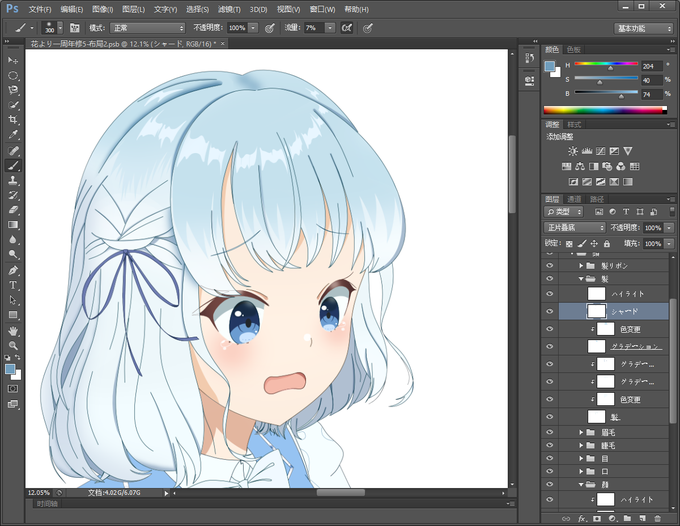Click the hue H slider
Screen dimensions: 680x526
click(606, 65)
